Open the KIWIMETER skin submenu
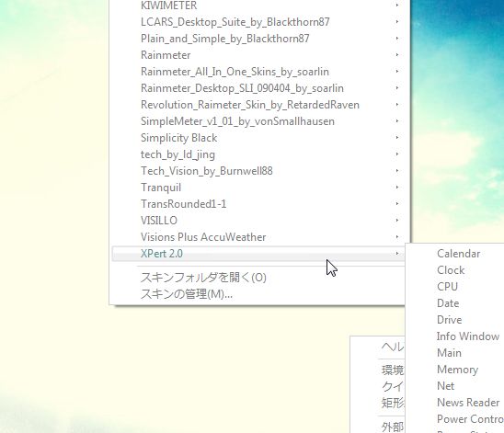Viewport: 504px width, 433px height. 259,6
